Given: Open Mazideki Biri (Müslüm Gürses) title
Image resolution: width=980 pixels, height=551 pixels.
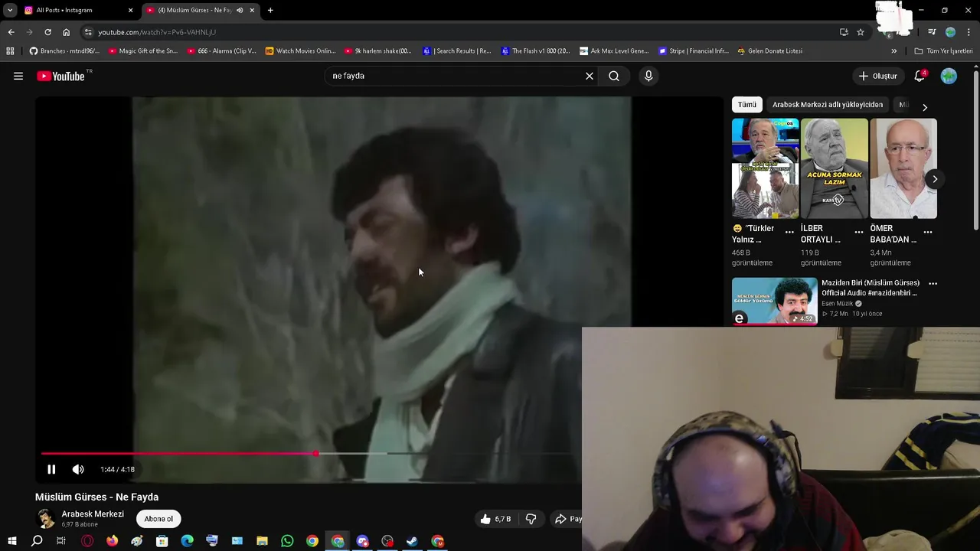Looking at the screenshot, I should coord(871,288).
